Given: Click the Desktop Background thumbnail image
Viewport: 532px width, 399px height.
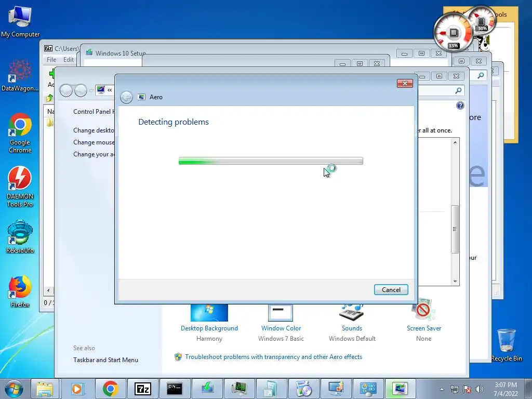Looking at the screenshot, I should coord(209,313).
